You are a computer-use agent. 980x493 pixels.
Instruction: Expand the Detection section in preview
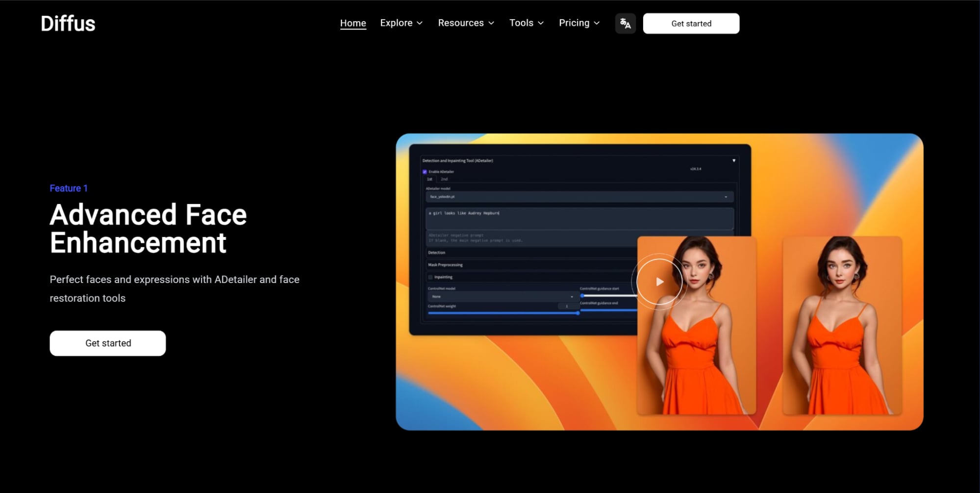point(531,253)
